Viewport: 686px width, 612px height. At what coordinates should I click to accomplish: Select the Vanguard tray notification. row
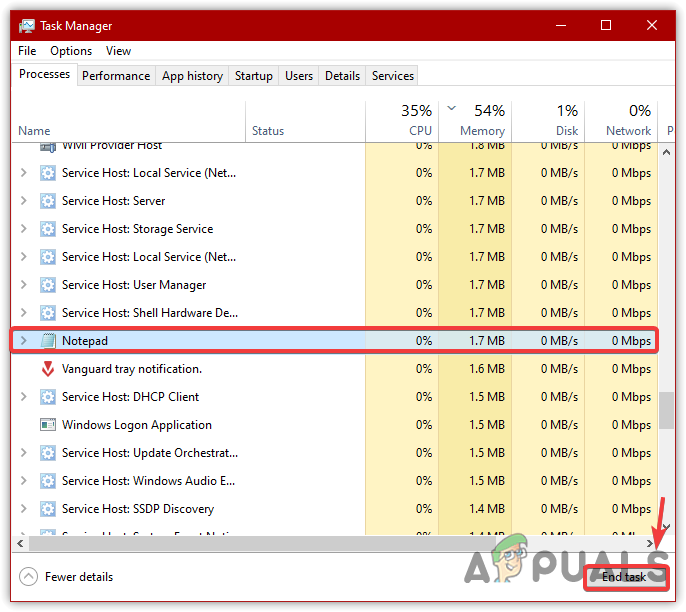(x=335, y=369)
